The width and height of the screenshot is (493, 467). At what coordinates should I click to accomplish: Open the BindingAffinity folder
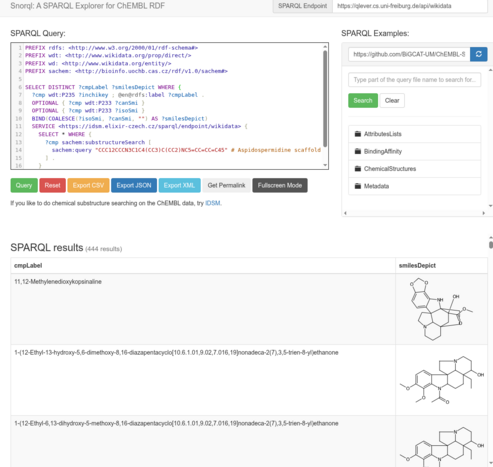pyautogui.click(x=414, y=151)
